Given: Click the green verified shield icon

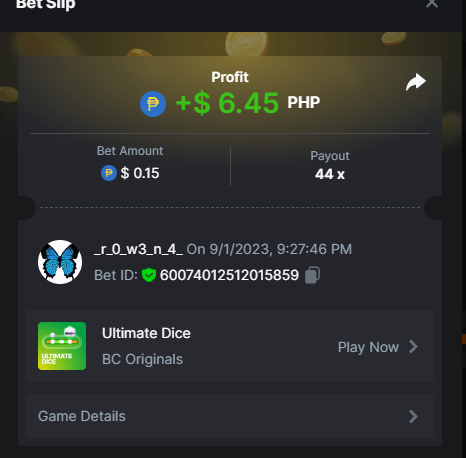Looking at the screenshot, I should coord(149,275).
